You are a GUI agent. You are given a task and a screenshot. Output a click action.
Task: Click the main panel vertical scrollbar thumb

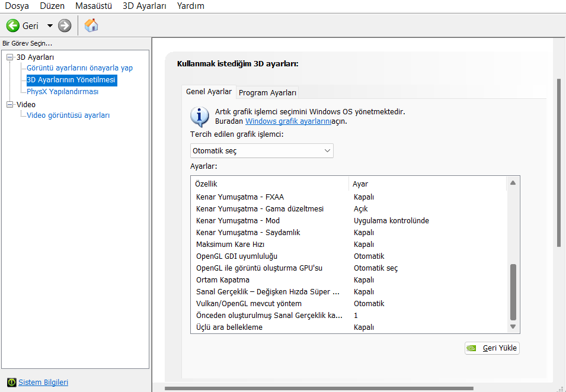coord(559,163)
